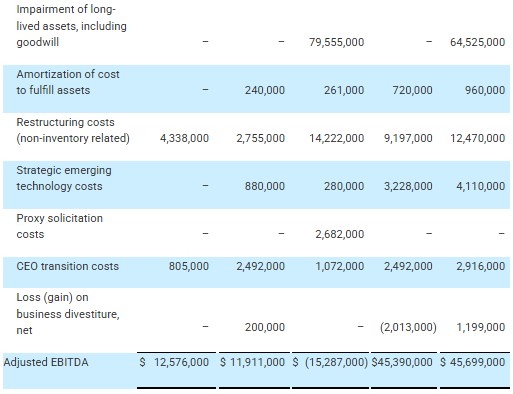Image resolution: width=513 pixels, height=394 pixels.
Task: Click the $45,390,000 Adjusted EBITDA value
Action: [402, 362]
